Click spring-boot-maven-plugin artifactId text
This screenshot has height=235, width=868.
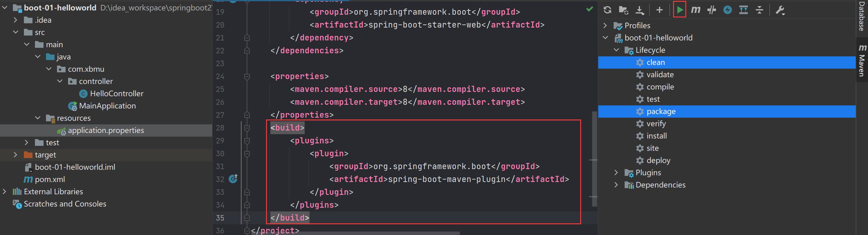(447, 179)
